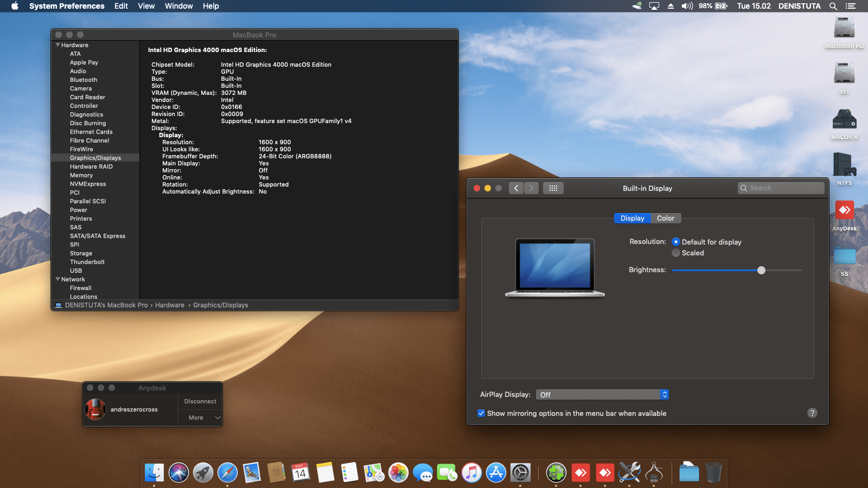This screenshot has height=488, width=868.
Task: Select Default for display resolution
Action: pyautogui.click(x=676, y=242)
